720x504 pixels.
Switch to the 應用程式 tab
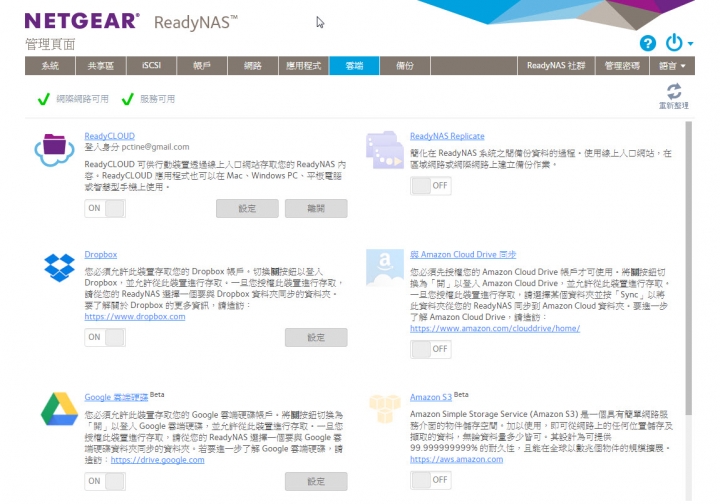[x=304, y=66]
